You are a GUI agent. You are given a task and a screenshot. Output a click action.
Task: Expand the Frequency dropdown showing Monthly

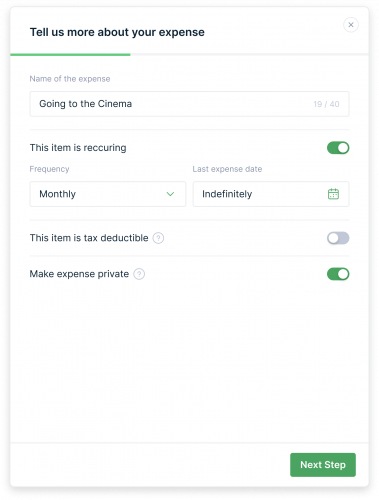[x=108, y=194]
